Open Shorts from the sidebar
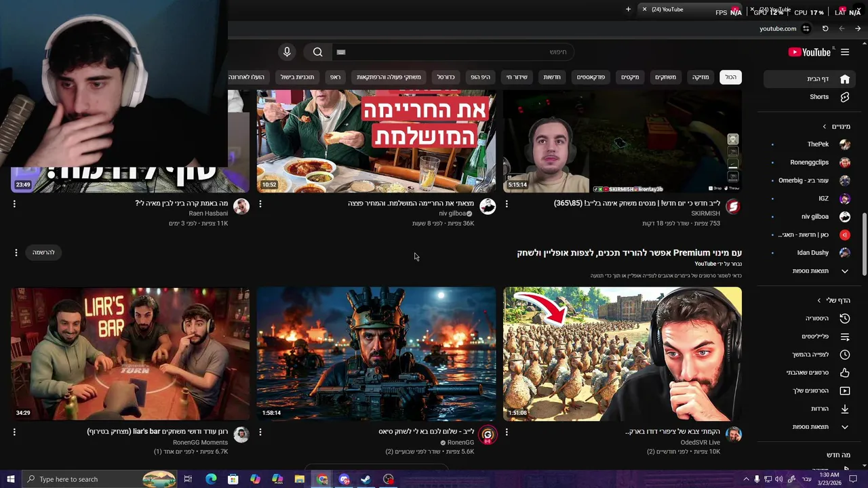Image resolution: width=868 pixels, height=488 pixels. pyautogui.click(x=809, y=97)
